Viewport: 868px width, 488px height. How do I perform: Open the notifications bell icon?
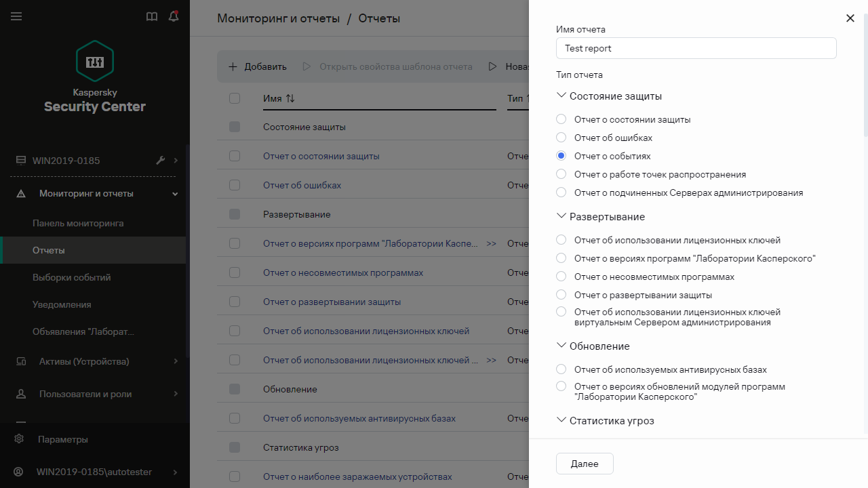coord(174,16)
